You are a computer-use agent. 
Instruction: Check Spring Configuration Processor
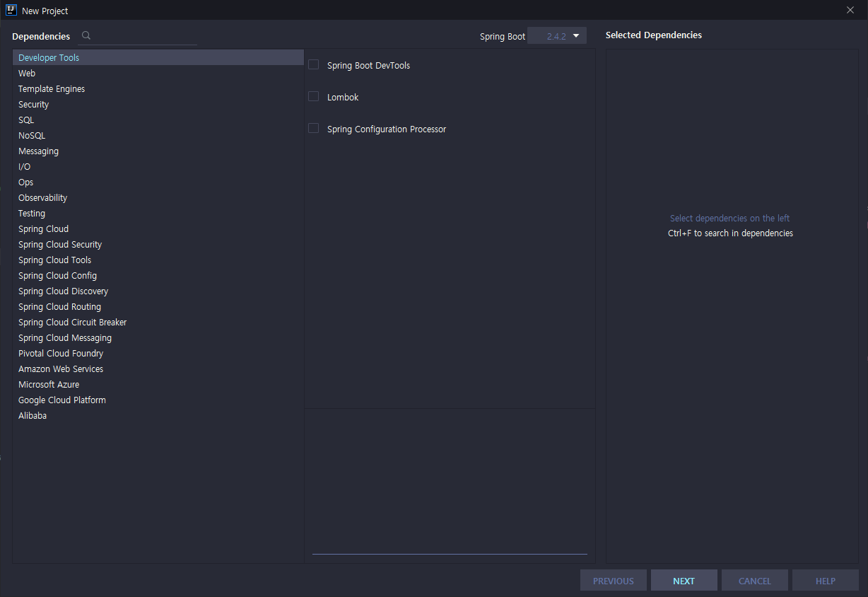[314, 128]
